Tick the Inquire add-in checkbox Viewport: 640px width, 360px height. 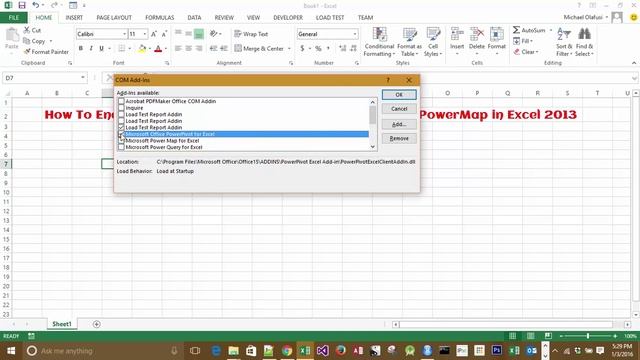coord(121,107)
